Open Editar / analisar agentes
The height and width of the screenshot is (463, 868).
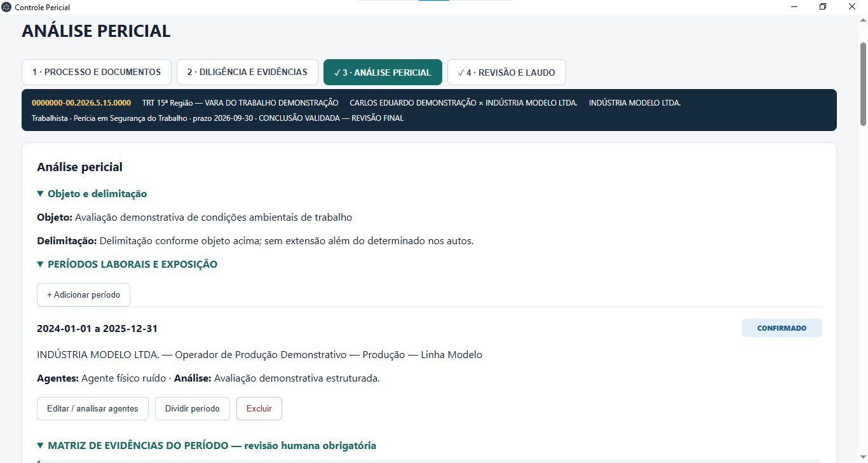point(93,409)
